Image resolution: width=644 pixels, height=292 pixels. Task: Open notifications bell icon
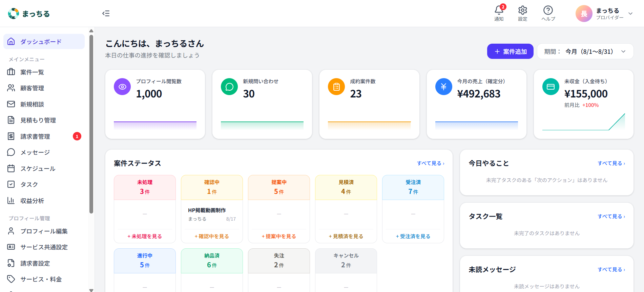pyautogui.click(x=499, y=10)
